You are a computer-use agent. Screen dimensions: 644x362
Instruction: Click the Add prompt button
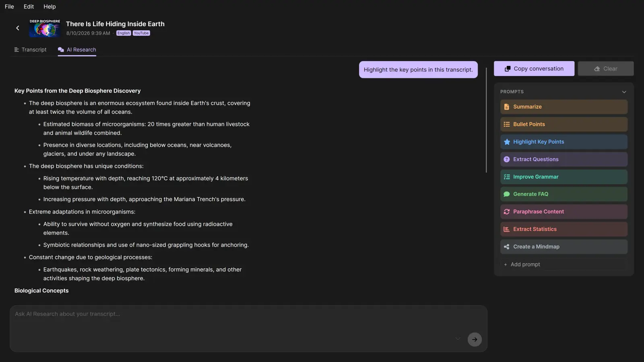(563, 264)
